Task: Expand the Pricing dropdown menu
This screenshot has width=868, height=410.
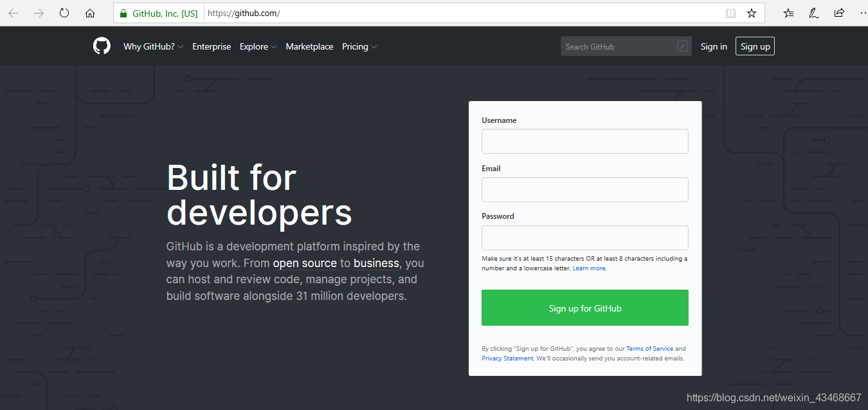Action: point(359,46)
